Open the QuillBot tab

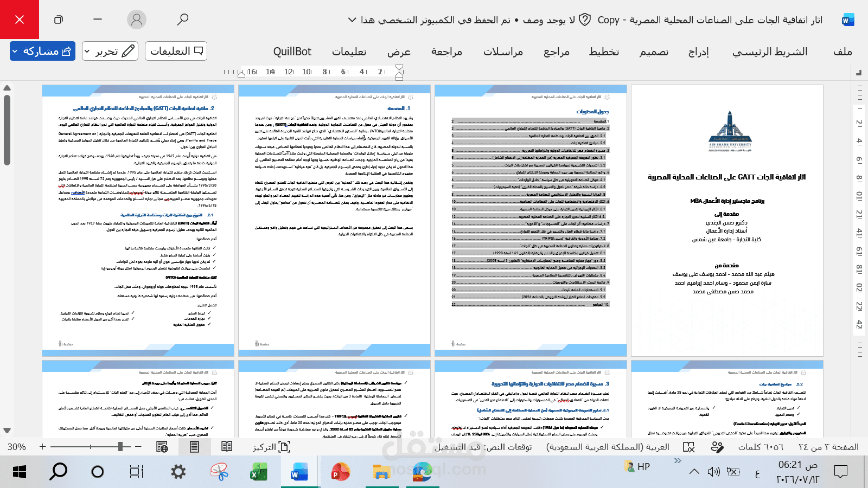[292, 52]
